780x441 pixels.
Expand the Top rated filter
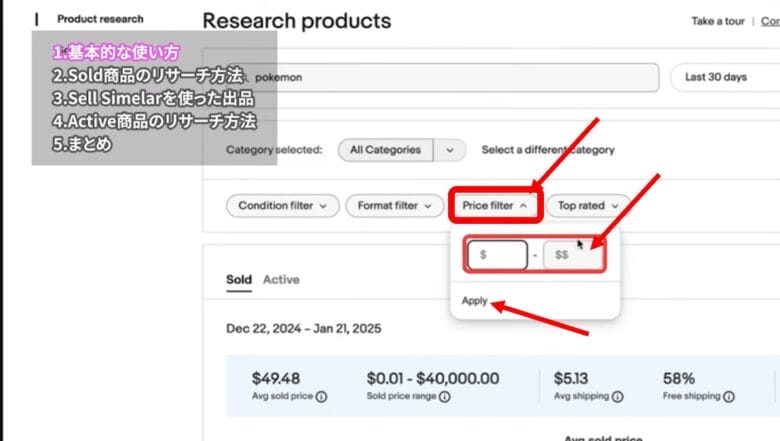[587, 206]
